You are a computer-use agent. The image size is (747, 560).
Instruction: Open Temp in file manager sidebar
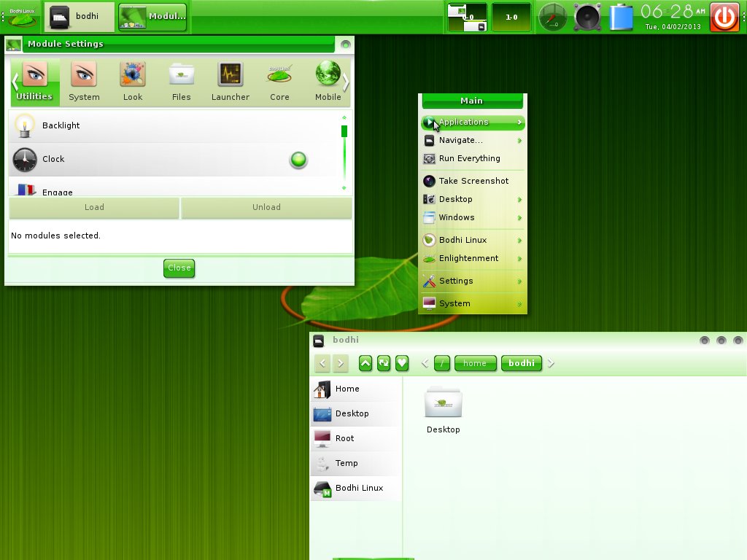356,463
